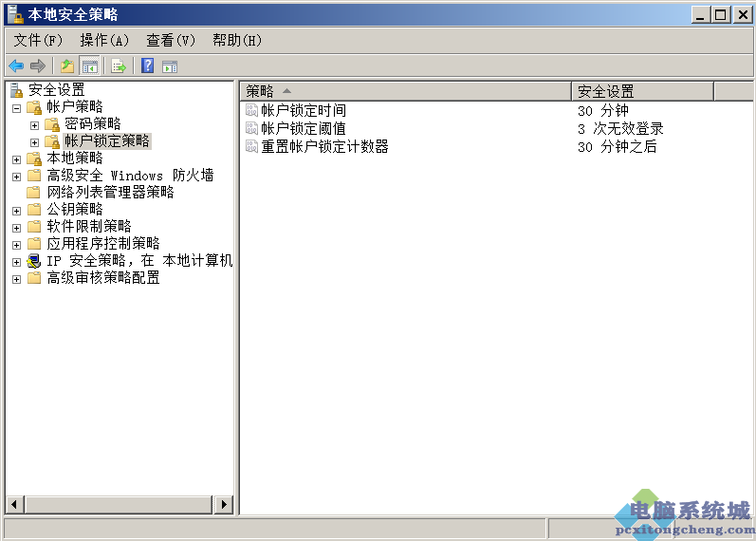
Task: Select 安全设置 root tree item
Action: (56, 90)
